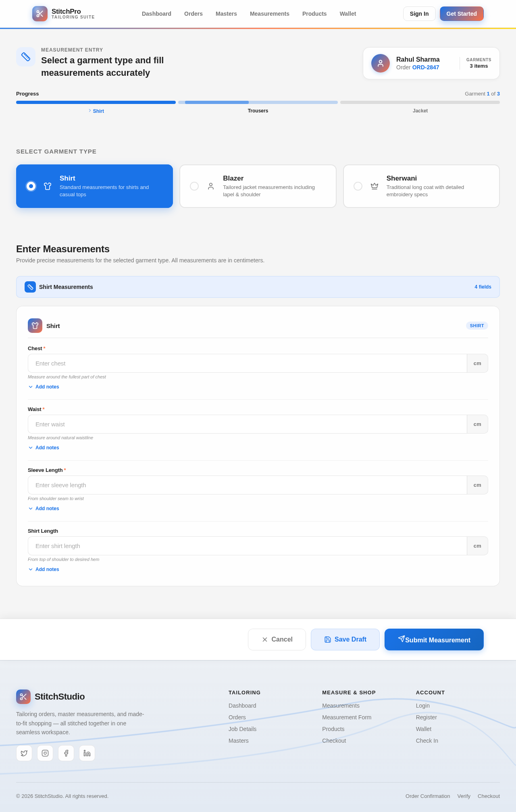The height and width of the screenshot is (812, 516).
Task: Click the '3 items' garments count
Action: pyautogui.click(x=479, y=66)
